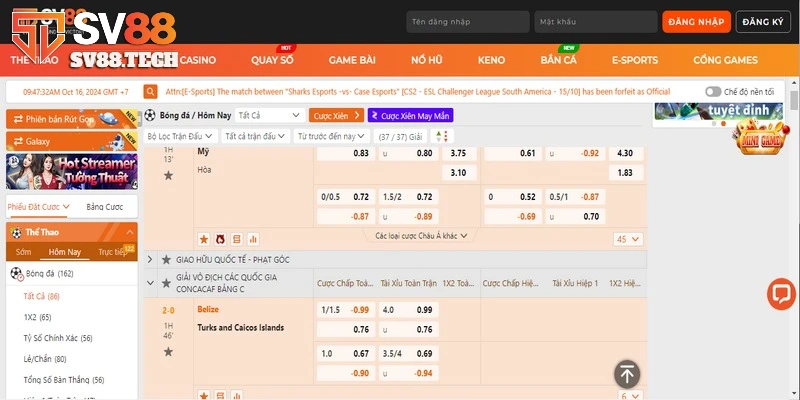Favorite the Belize match with its star
Screen dimensions: 800x400
coord(167,351)
